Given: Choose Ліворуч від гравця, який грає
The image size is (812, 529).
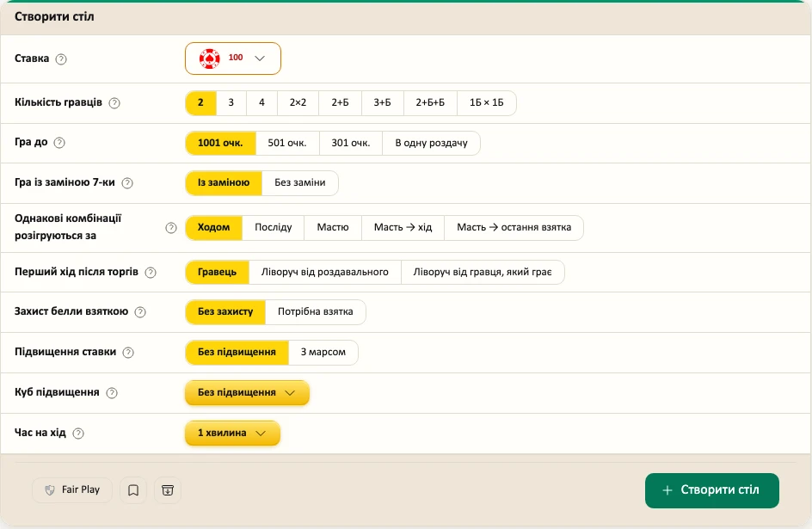Looking at the screenshot, I should point(482,273).
